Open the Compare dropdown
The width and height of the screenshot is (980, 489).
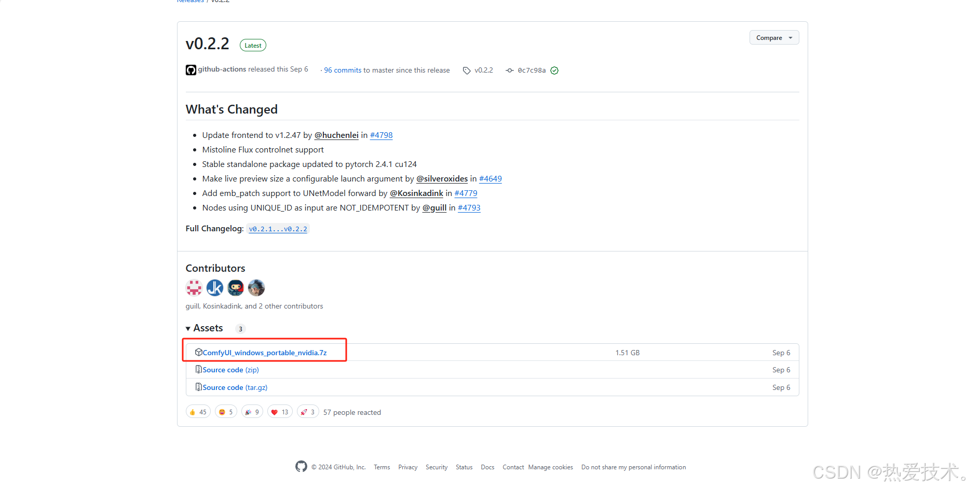click(x=774, y=38)
